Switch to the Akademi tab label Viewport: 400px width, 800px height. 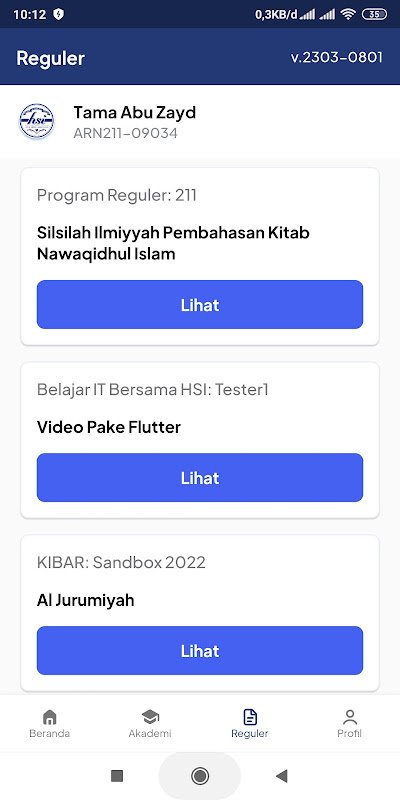point(150,734)
